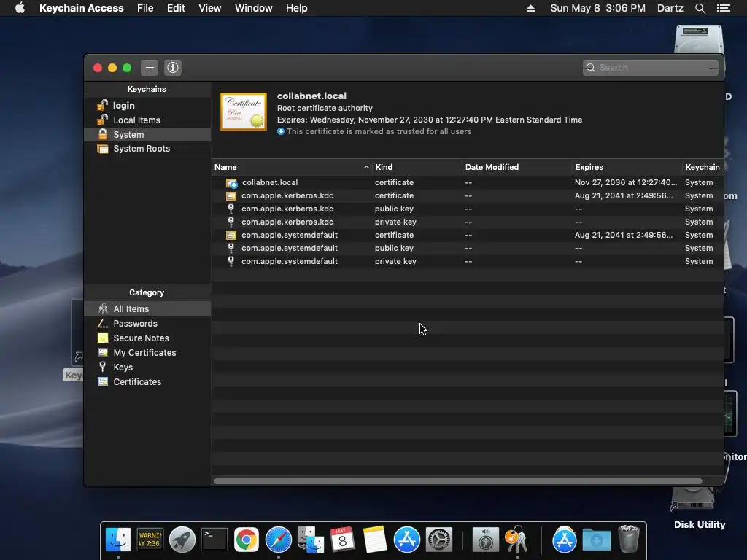The height and width of the screenshot is (560, 747).
Task: Select the login keychain
Action: pyautogui.click(x=147, y=105)
